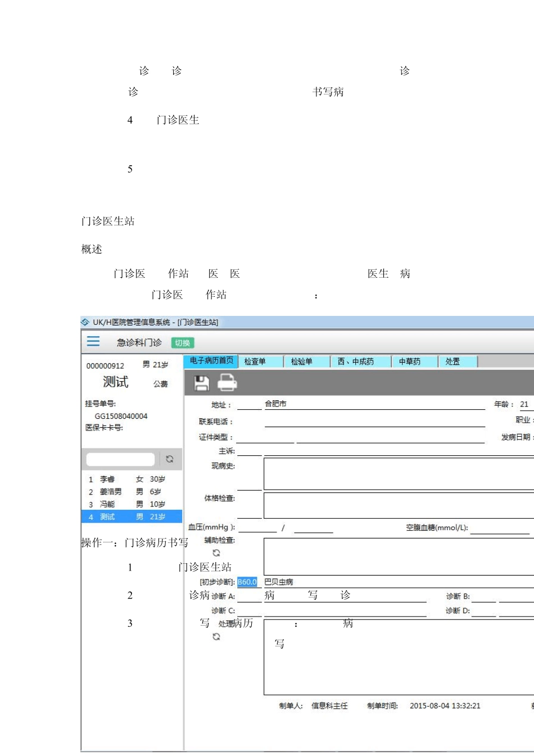
Task: Click the 诊断 D code field
Action: point(484,611)
